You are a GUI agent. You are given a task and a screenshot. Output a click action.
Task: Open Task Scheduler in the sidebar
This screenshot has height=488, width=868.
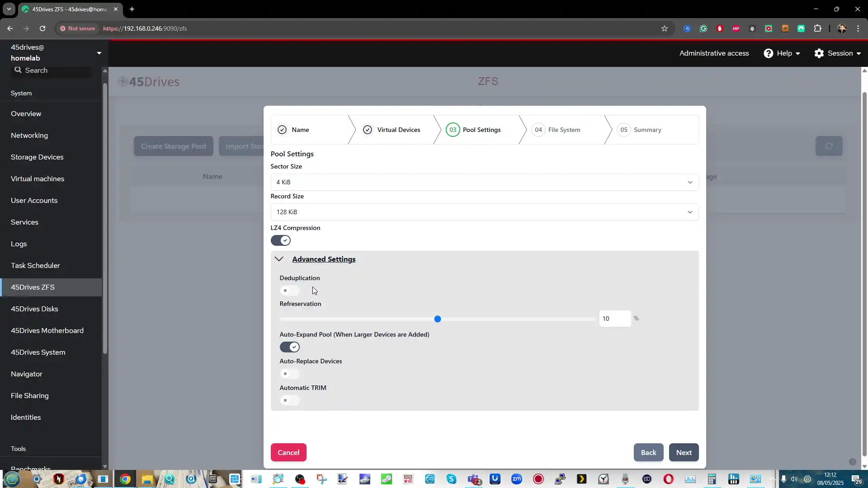tap(51, 266)
